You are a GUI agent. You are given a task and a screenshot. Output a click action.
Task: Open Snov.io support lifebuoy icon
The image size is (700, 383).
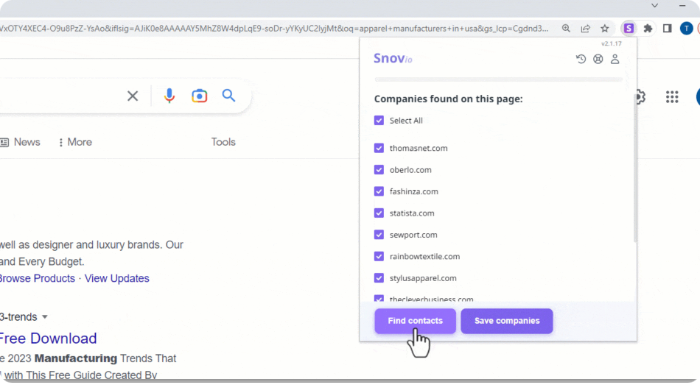pos(598,59)
